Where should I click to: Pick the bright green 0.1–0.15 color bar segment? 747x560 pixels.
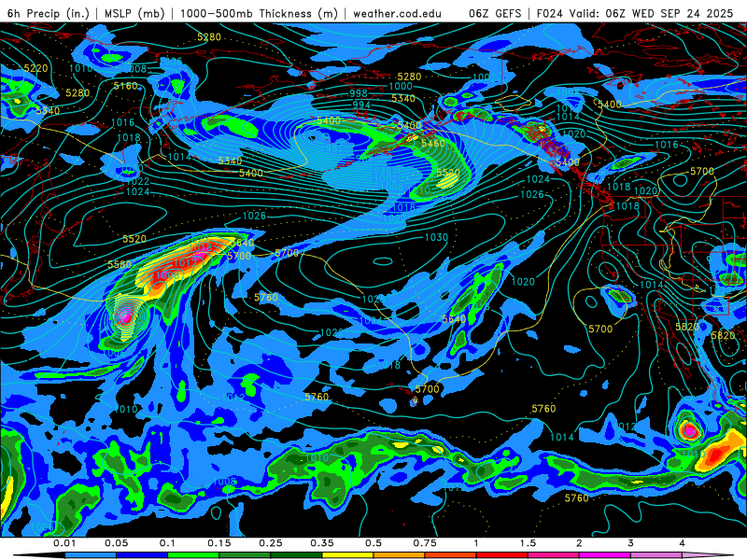(x=193, y=555)
